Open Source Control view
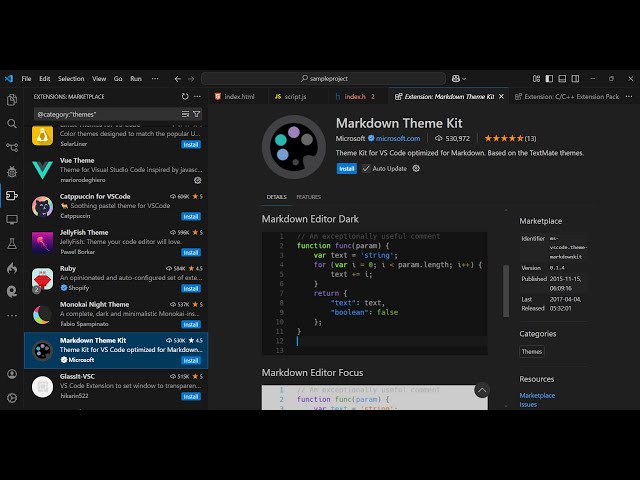This screenshot has width=640, height=480. [12, 148]
